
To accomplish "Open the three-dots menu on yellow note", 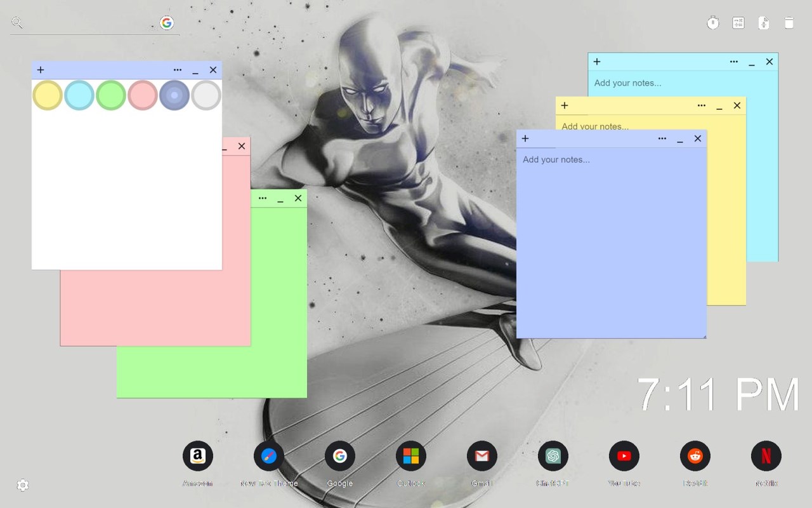I will point(702,105).
